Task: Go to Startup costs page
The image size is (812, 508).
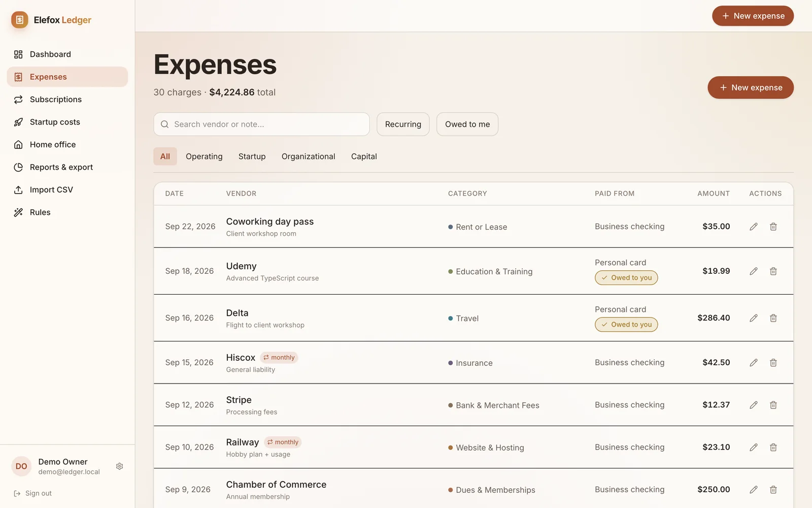Action: click(x=67, y=122)
